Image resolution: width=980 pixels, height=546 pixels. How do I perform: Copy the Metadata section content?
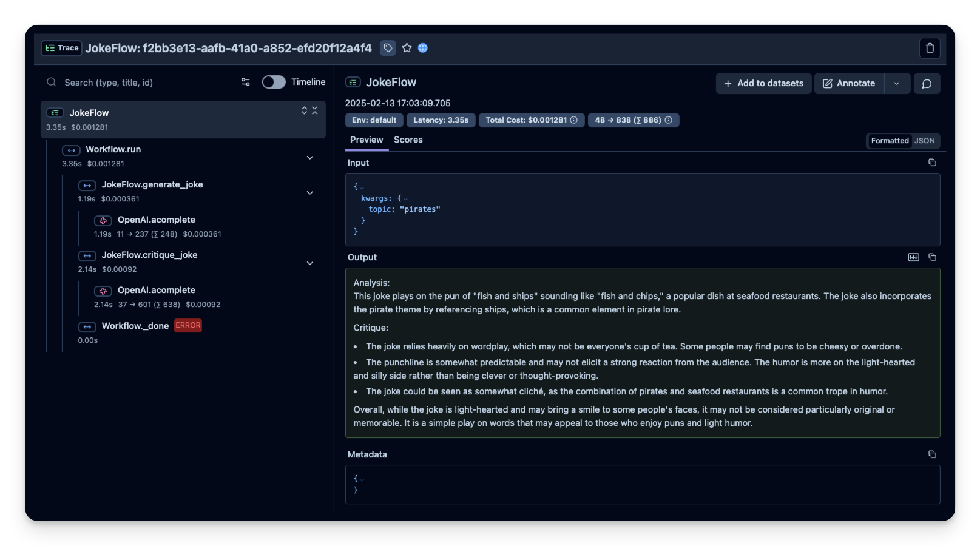pyautogui.click(x=932, y=454)
